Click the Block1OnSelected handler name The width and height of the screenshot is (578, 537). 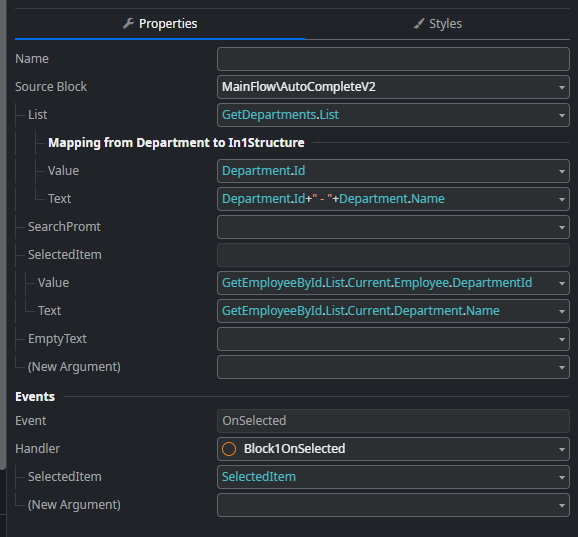pyautogui.click(x=295, y=449)
